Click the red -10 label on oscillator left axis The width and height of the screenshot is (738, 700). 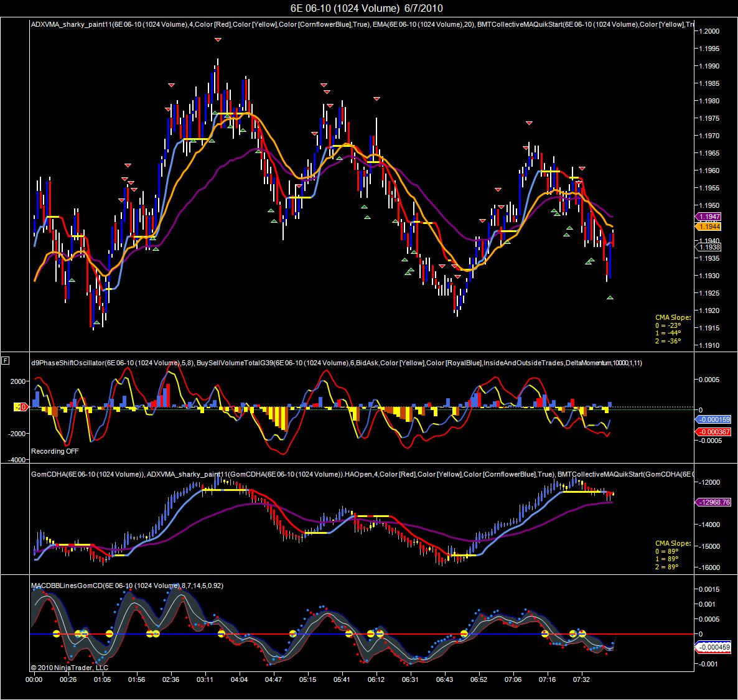tap(21, 407)
